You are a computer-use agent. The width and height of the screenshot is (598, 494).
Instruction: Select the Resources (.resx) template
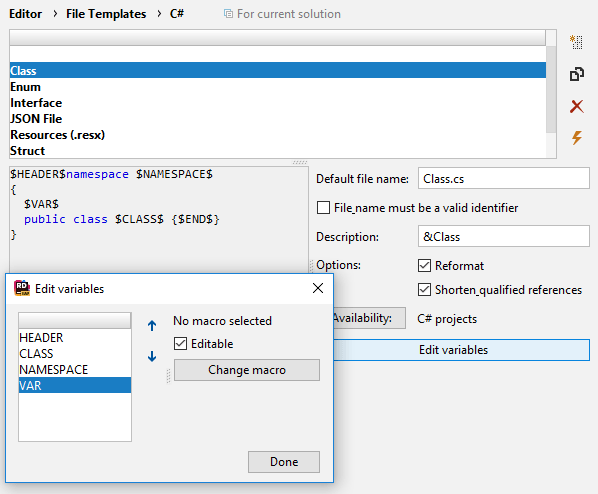point(278,135)
